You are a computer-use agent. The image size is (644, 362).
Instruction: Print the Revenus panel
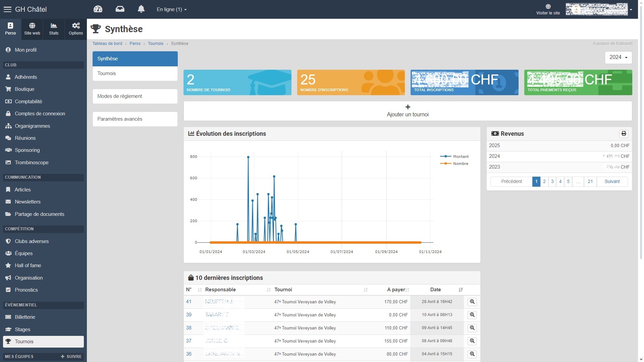tap(624, 134)
